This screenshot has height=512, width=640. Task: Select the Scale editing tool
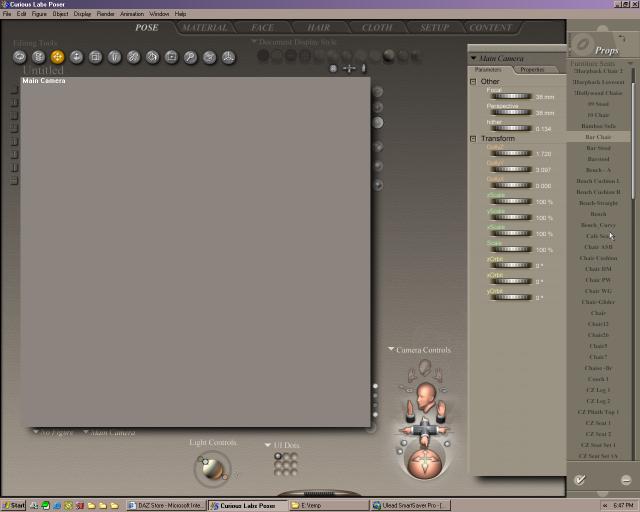coord(96,57)
